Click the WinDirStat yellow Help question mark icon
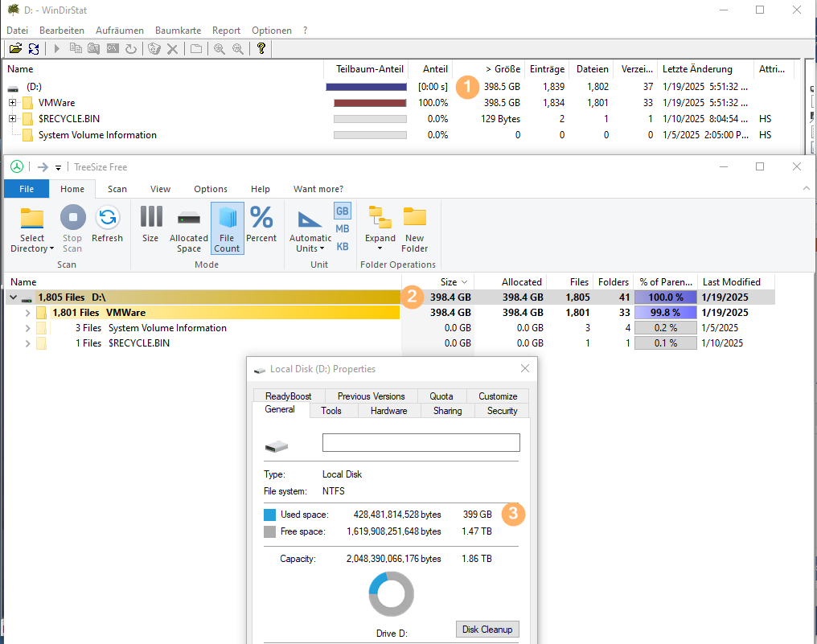The image size is (817, 644). [261, 48]
